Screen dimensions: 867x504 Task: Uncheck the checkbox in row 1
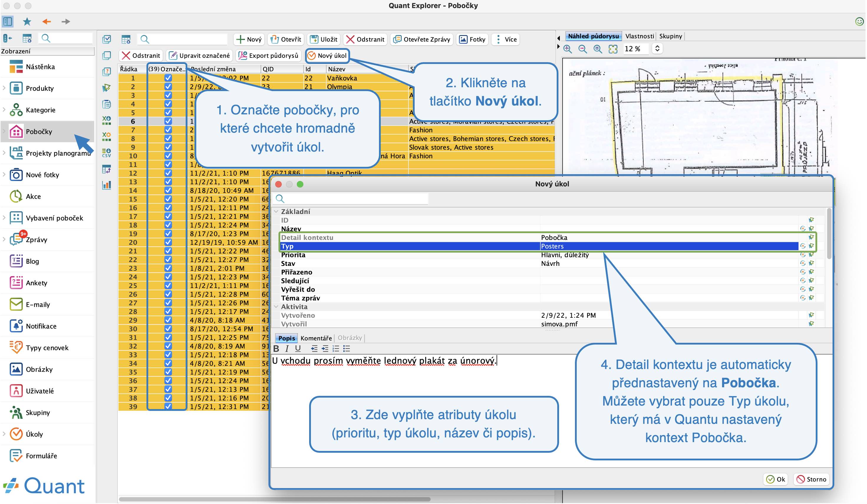(168, 78)
